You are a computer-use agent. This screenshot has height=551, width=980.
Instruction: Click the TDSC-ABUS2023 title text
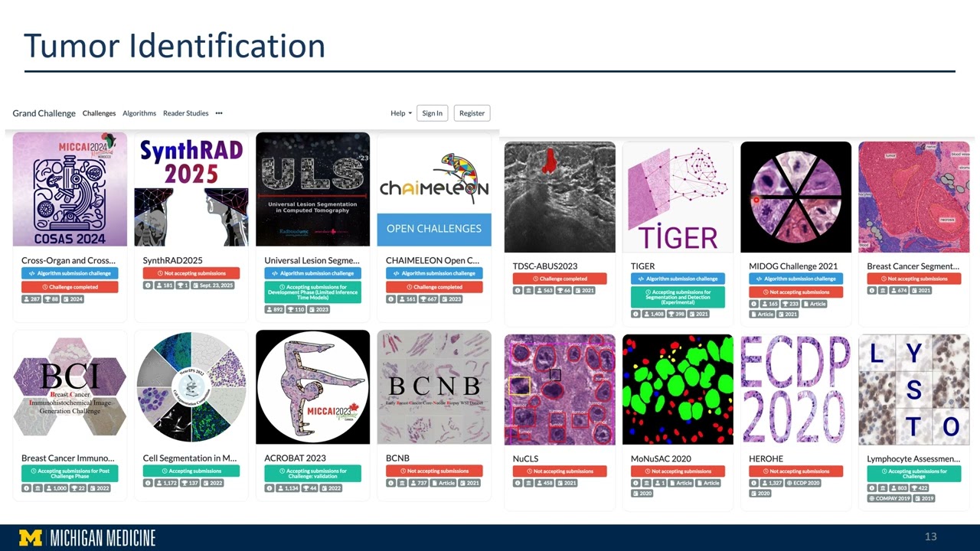544,266
